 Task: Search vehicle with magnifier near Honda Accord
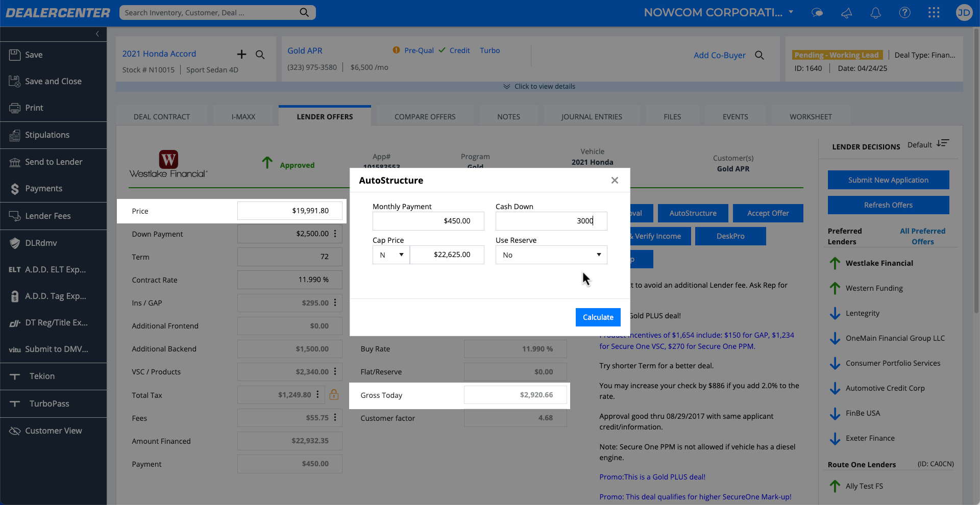click(x=260, y=55)
